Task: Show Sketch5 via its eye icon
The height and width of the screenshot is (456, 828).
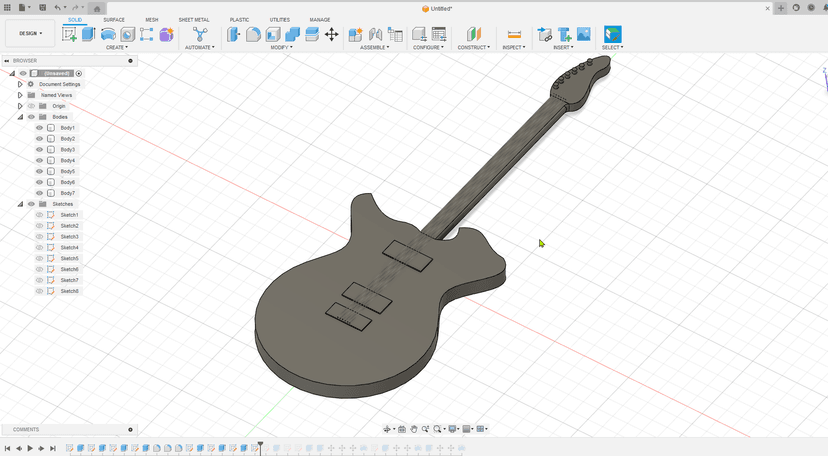Action: pos(40,259)
